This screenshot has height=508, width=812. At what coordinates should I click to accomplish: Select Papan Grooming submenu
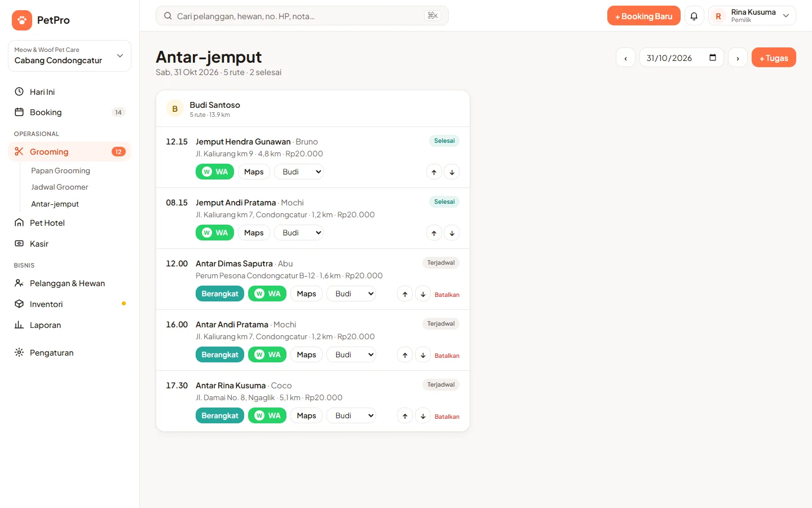[x=60, y=170]
